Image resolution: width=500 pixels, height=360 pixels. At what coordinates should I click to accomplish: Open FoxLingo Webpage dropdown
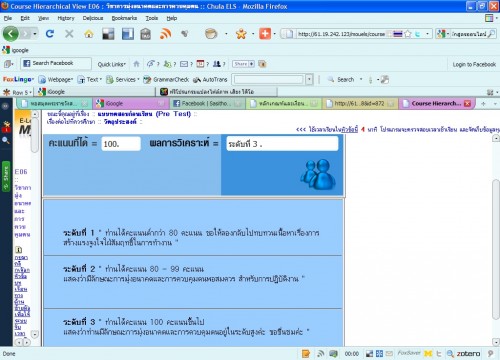point(55,79)
